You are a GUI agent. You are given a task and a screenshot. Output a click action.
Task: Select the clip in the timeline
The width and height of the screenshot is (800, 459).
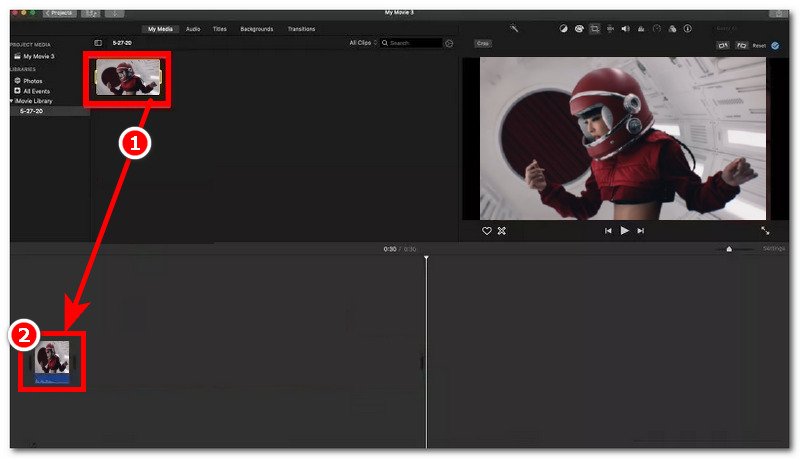[52, 363]
